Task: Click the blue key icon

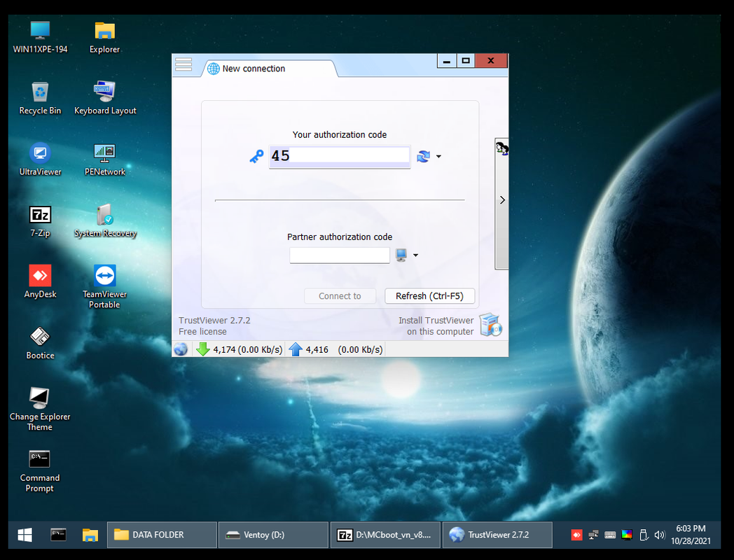Action: point(256,156)
